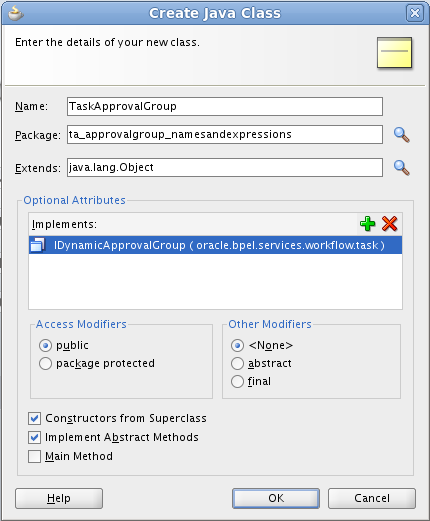Select the abstract modifier option
This screenshot has height=521, width=430.
pos(237,363)
